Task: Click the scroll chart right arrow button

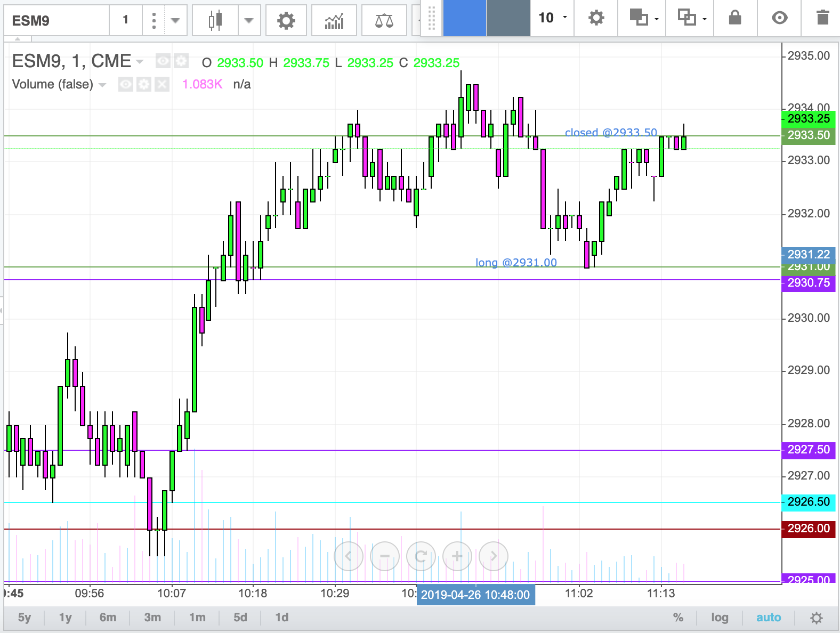Action: (494, 556)
